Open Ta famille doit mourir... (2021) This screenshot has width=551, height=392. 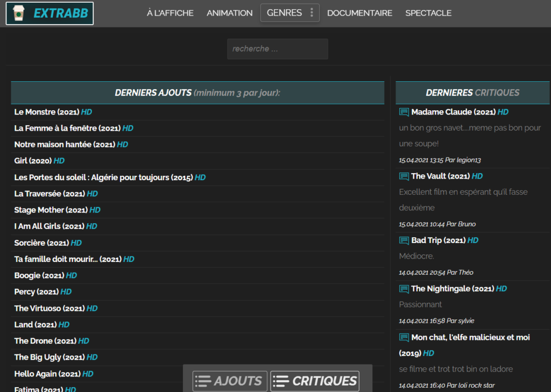74,259
